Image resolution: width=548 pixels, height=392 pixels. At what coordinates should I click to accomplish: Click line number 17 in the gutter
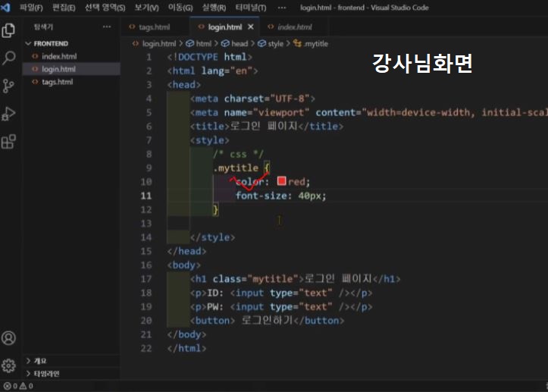[146, 279]
